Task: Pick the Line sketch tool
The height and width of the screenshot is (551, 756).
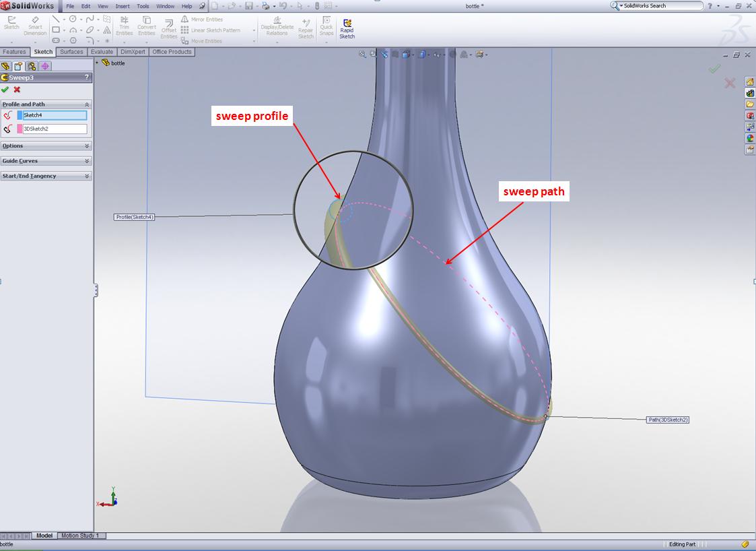Action: 56,19
